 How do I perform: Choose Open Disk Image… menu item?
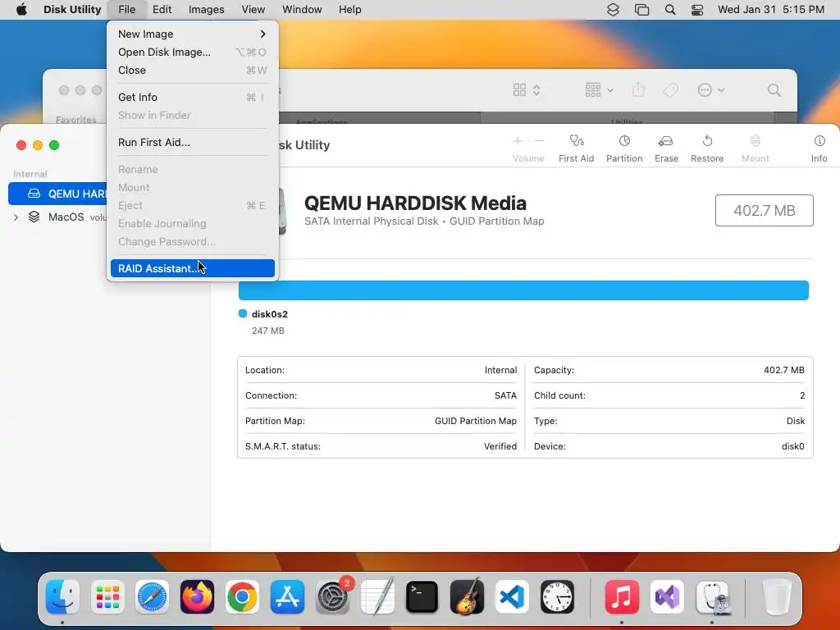[x=192, y=52]
